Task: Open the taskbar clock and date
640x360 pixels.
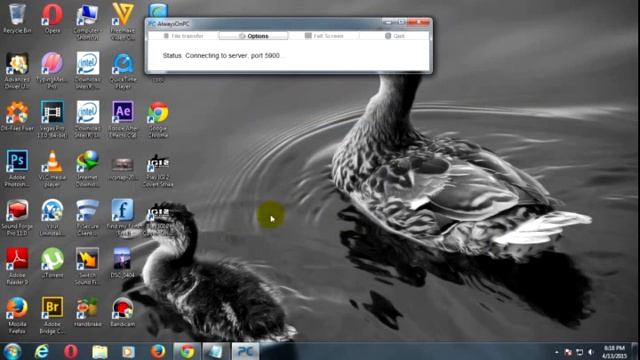Action: click(615, 352)
